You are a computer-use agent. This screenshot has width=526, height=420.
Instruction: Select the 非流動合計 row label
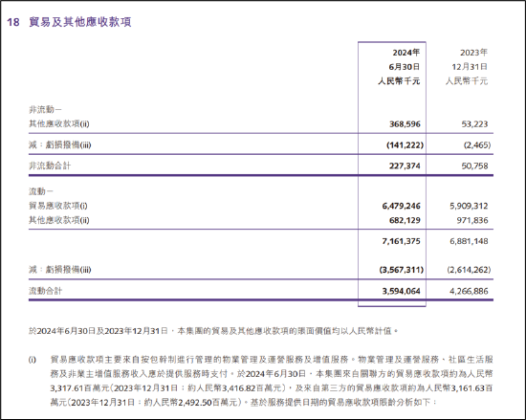tap(50, 166)
